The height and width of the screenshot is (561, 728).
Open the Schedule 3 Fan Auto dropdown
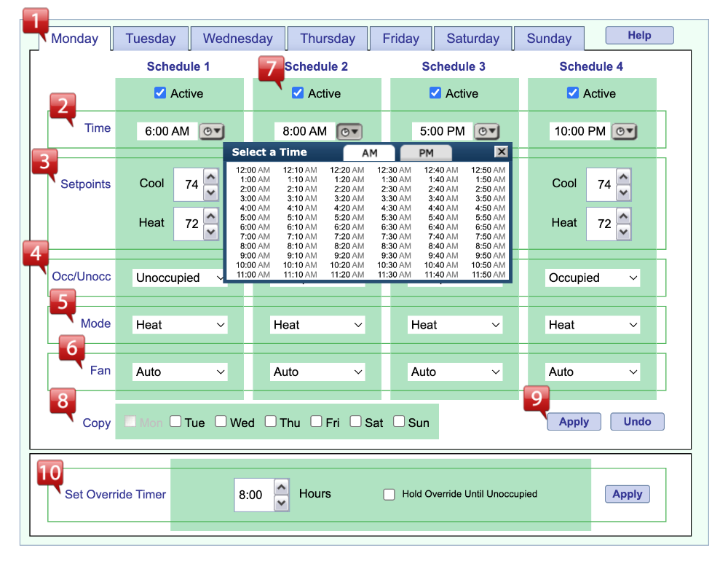tap(455, 372)
